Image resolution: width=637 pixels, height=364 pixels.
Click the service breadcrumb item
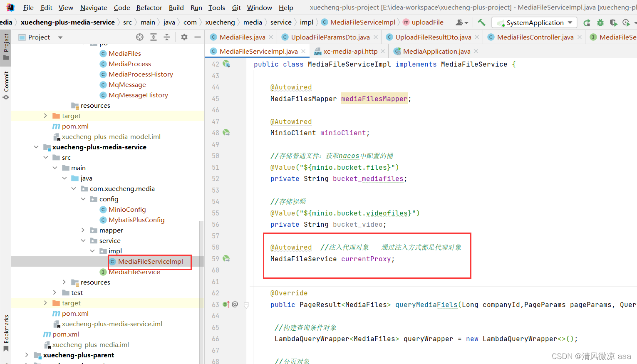(x=281, y=22)
